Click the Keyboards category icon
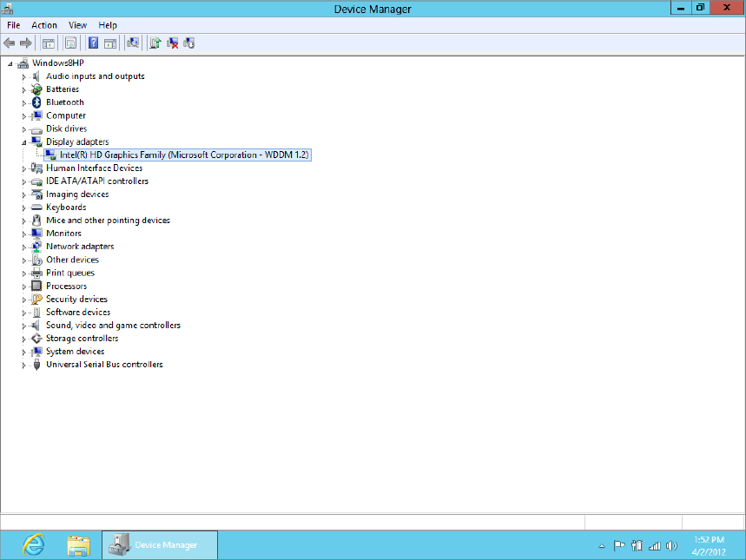The image size is (746, 560). click(x=36, y=208)
